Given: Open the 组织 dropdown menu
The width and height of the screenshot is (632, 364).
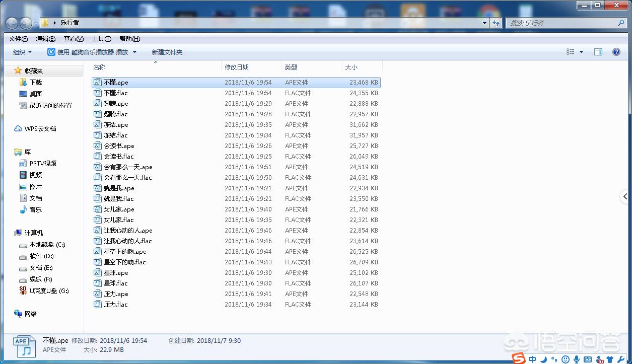Looking at the screenshot, I should pos(22,52).
